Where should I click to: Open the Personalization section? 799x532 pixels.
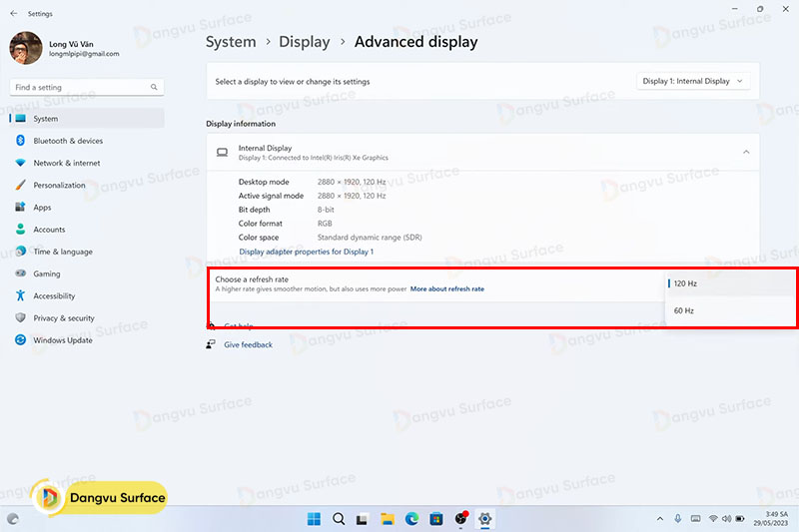point(59,185)
